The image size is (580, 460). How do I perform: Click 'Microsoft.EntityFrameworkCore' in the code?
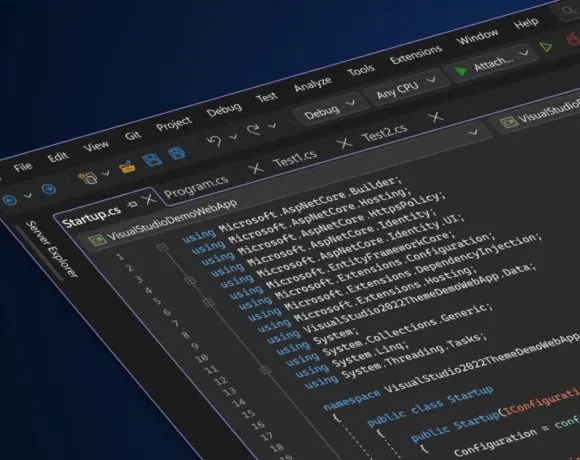coord(359,261)
